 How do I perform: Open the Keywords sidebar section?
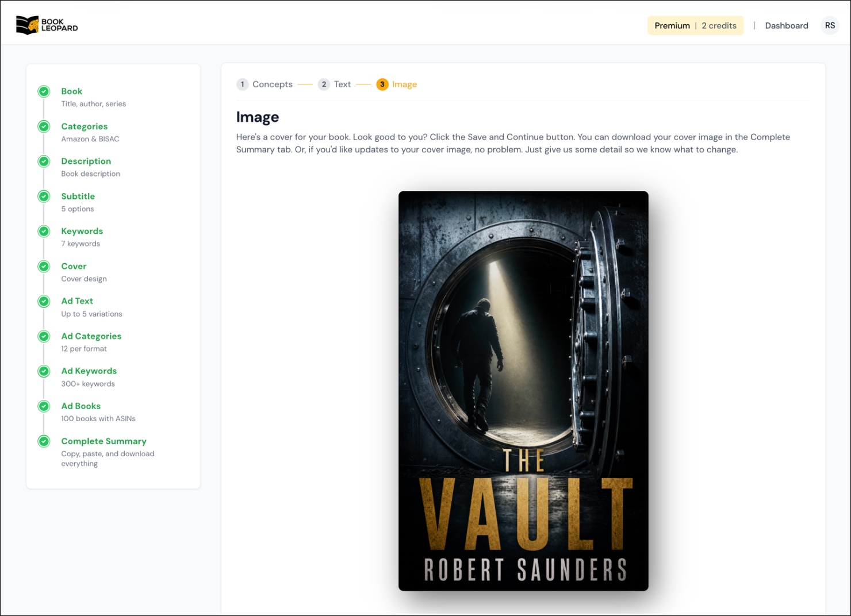(82, 231)
